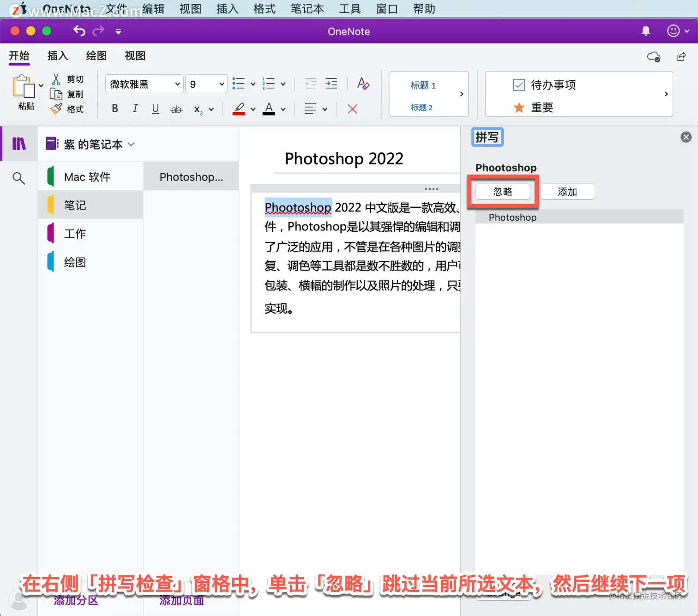The image size is (698, 616).
Task: Apply the red highlight color
Action: 239,109
